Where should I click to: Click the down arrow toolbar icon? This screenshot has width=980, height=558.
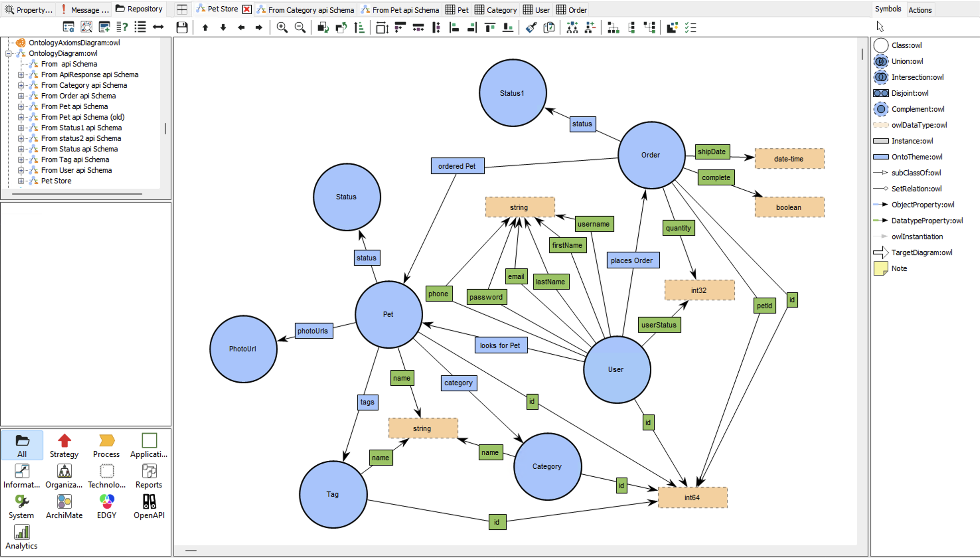pyautogui.click(x=223, y=27)
